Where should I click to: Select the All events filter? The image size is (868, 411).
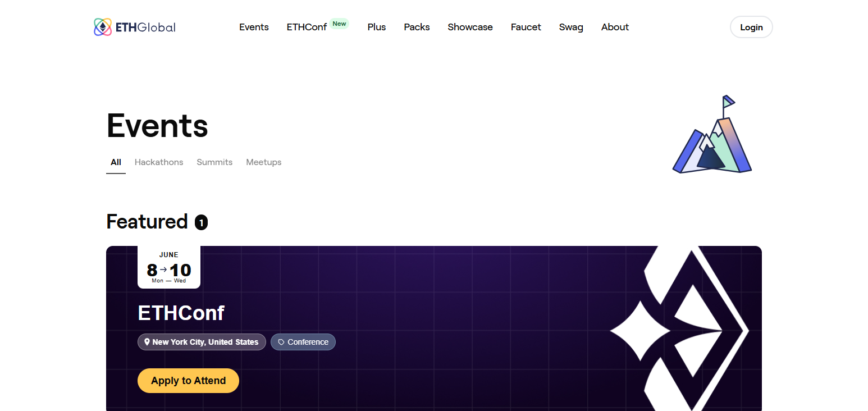click(116, 162)
